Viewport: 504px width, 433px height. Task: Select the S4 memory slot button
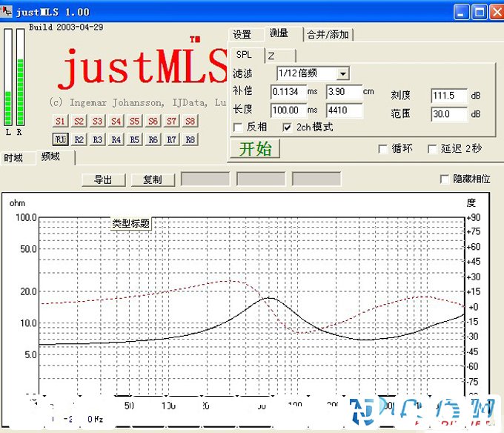click(x=116, y=121)
